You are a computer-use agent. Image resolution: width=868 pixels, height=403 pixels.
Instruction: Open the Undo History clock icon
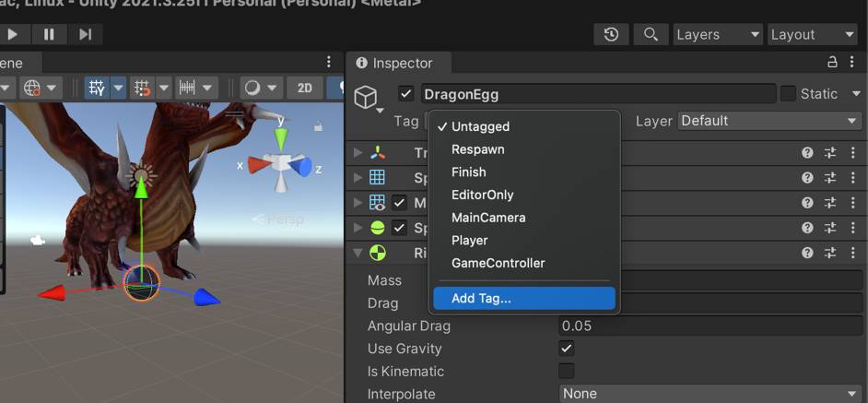611,34
